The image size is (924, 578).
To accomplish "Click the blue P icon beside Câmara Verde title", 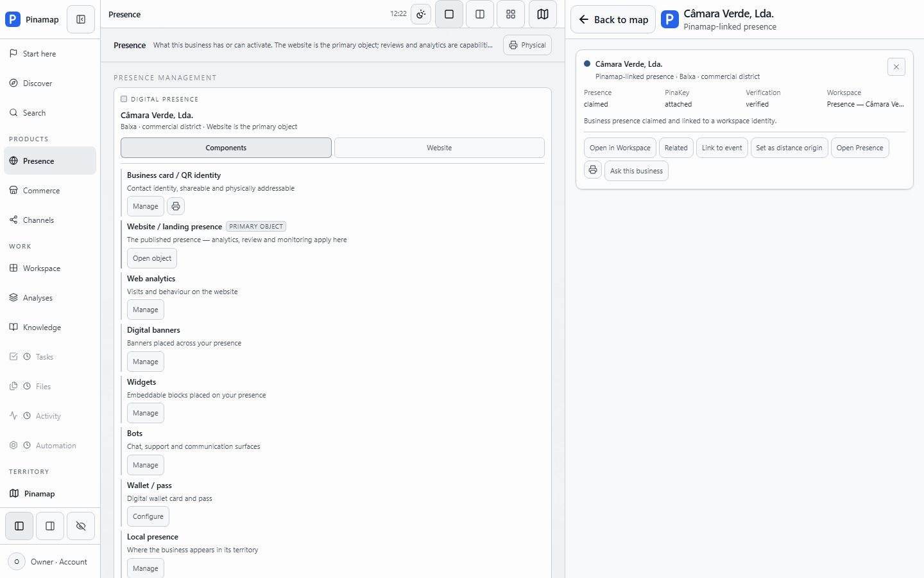I will point(670,19).
